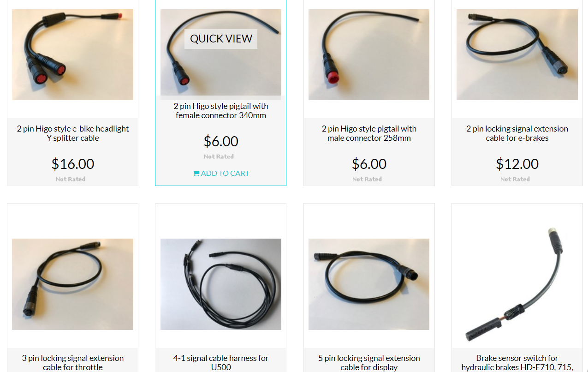
Task: Click the shopping cart icon beside Add to Cart
Action: click(196, 174)
